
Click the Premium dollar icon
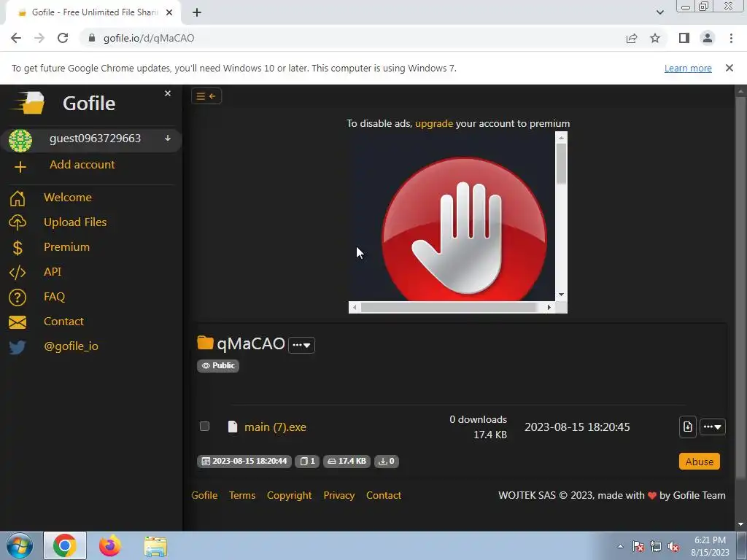18,248
